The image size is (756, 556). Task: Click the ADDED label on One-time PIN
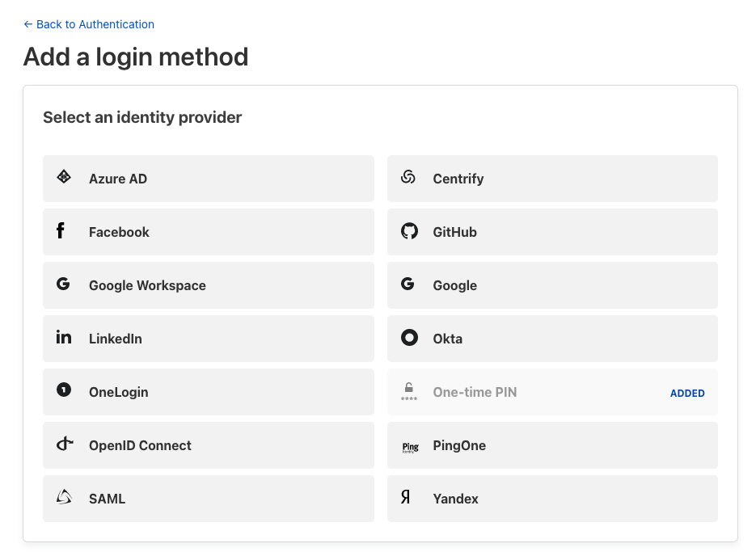click(687, 394)
